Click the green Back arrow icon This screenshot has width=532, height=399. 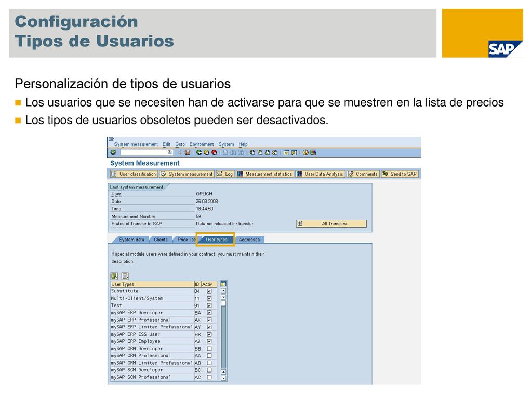(x=199, y=153)
